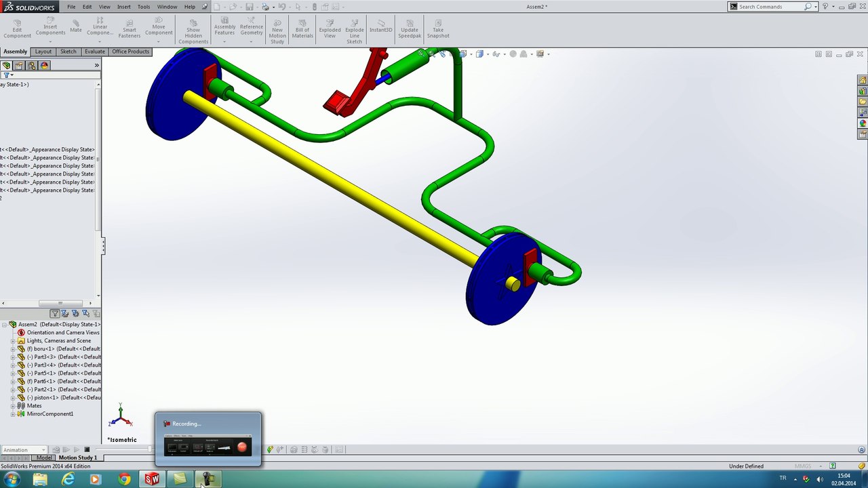The image size is (868, 488).
Task: Switch to the Model tab
Action: point(45,457)
